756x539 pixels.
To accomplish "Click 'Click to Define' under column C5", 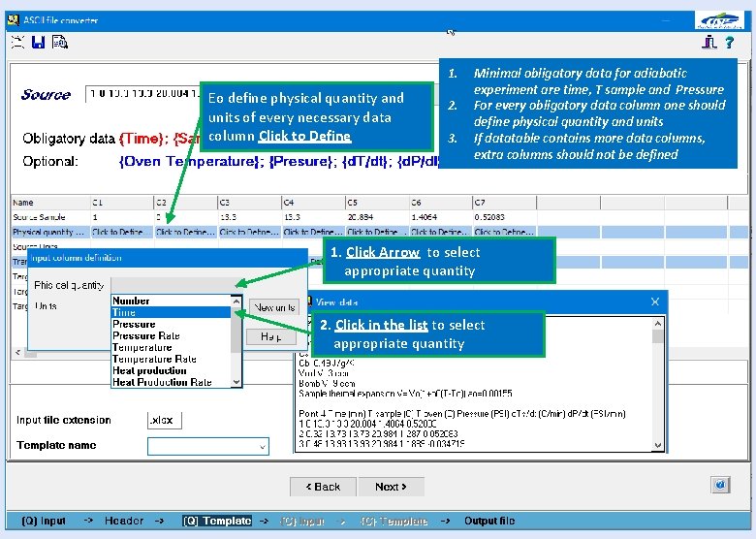I will 377,232.
